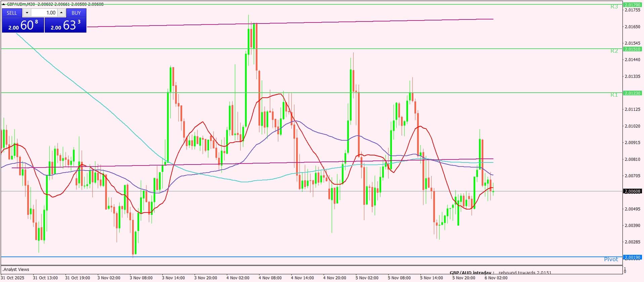Click the 2.01020 price scale value
Viewport: 644px width, 282px height.
[632, 126]
